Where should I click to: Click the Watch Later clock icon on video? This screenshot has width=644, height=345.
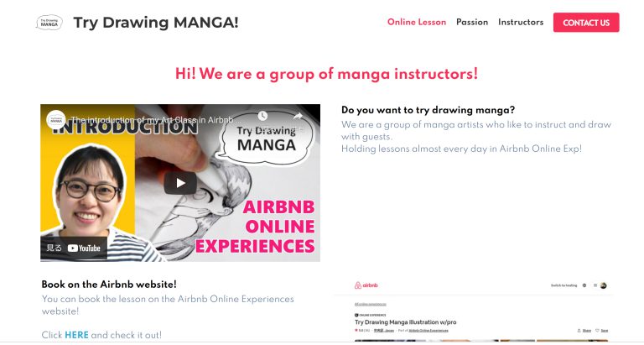tap(262, 116)
